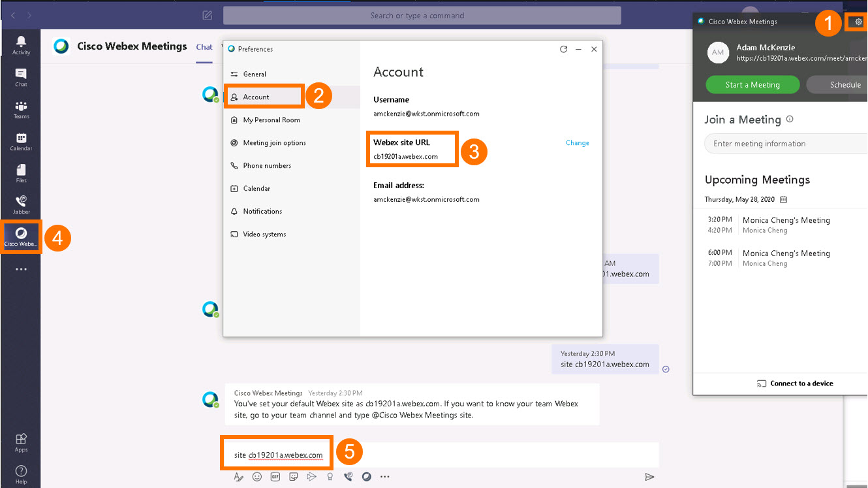
Task: Open Help in Teams sidebar
Action: pyautogui.click(x=21, y=474)
